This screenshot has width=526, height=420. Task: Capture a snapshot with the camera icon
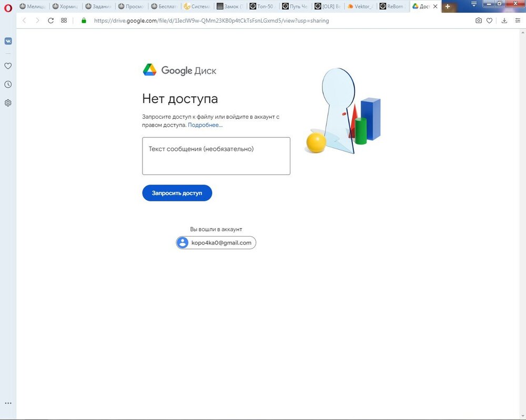(479, 21)
